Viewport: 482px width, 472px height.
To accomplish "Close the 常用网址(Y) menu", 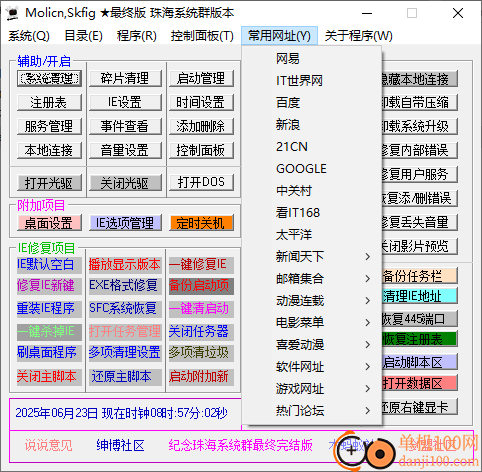I will pyautogui.click(x=279, y=36).
